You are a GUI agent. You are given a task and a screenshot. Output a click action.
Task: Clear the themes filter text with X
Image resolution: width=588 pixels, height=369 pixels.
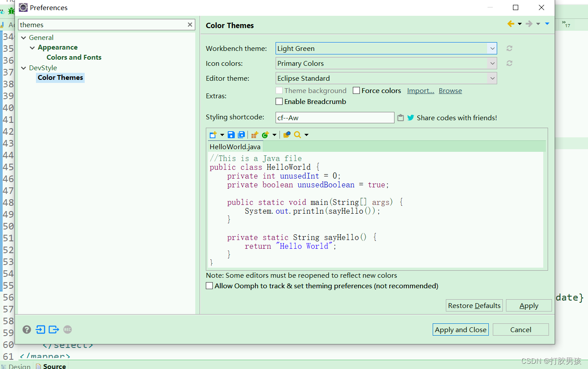(190, 25)
